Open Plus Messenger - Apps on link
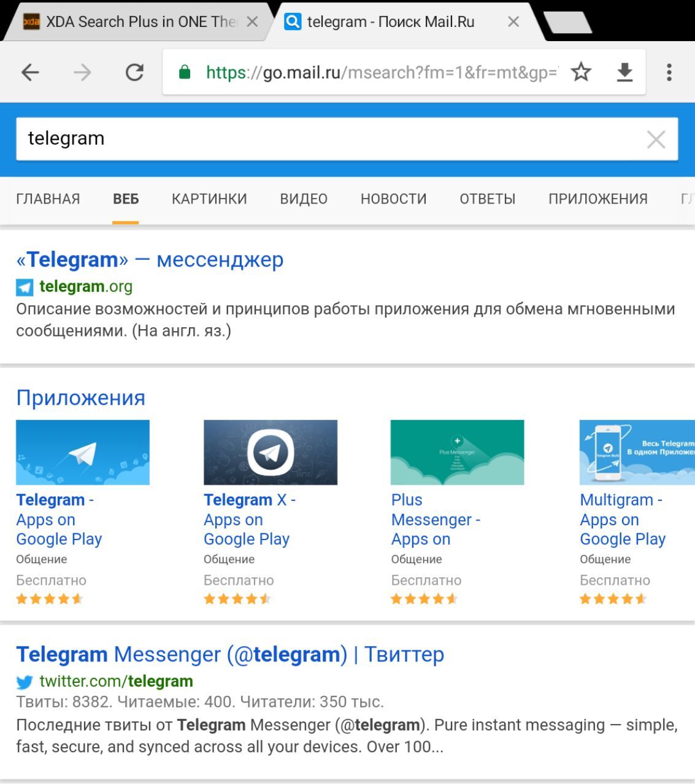 click(x=436, y=520)
